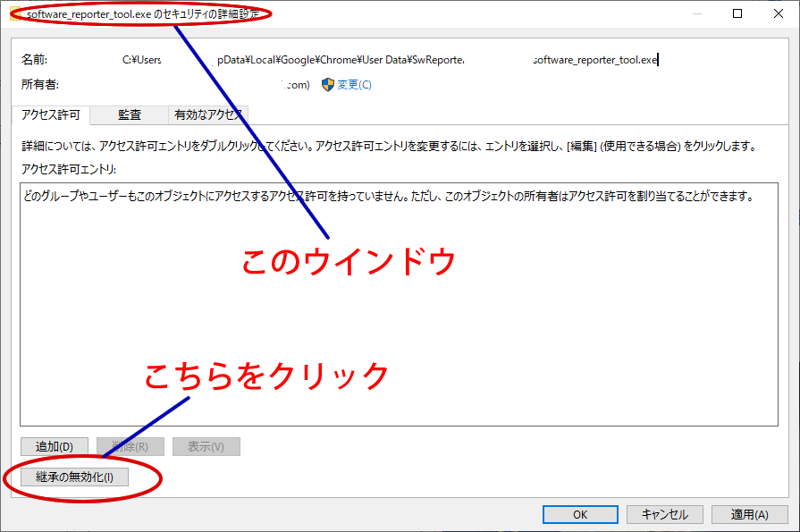Click the shield icon beside 変更(C)
Screen dimensions: 800x532
[328, 85]
